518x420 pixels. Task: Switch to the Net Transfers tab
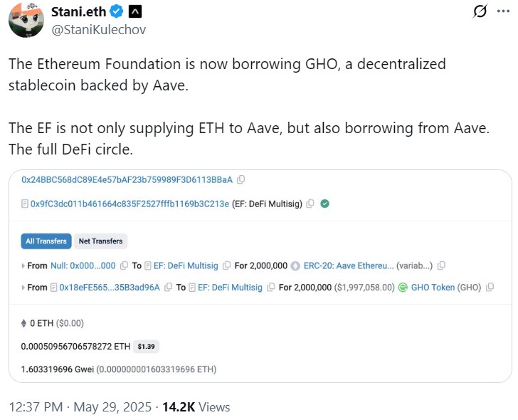pos(100,241)
